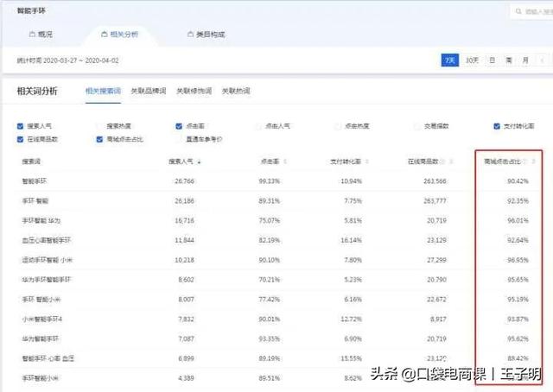553x392 pixels.
Task: Click the search term 智能手环 in the table
Action: pos(34,181)
